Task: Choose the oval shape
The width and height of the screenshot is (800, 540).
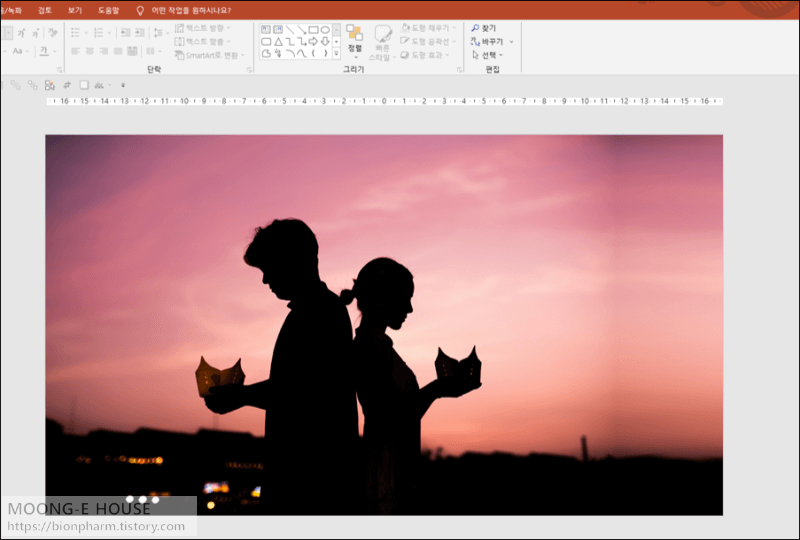Action: point(325,30)
